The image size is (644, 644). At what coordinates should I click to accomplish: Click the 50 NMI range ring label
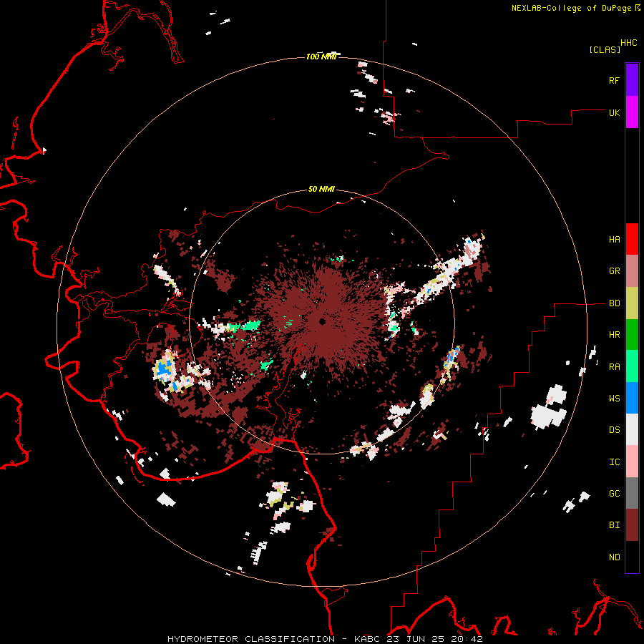pyautogui.click(x=321, y=190)
